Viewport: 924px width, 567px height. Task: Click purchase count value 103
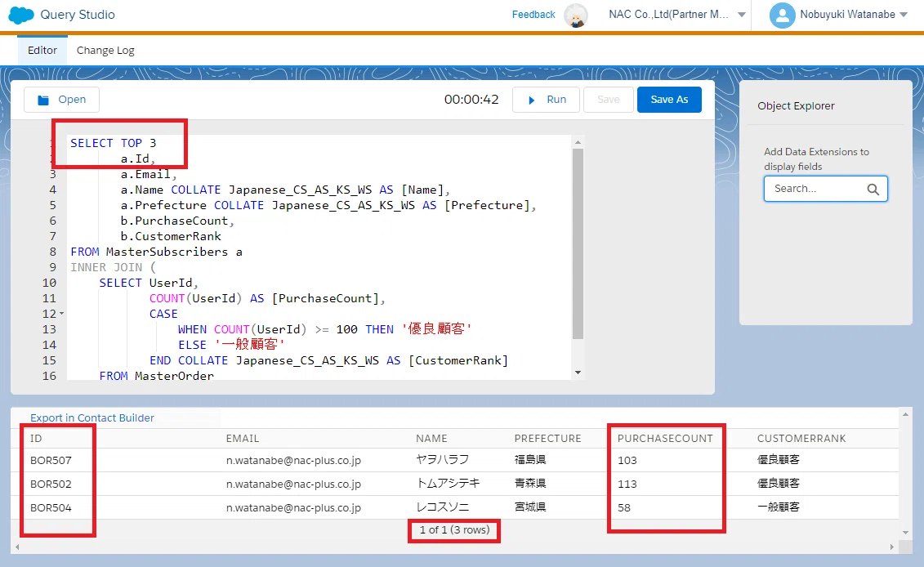pyautogui.click(x=627, y=460)
